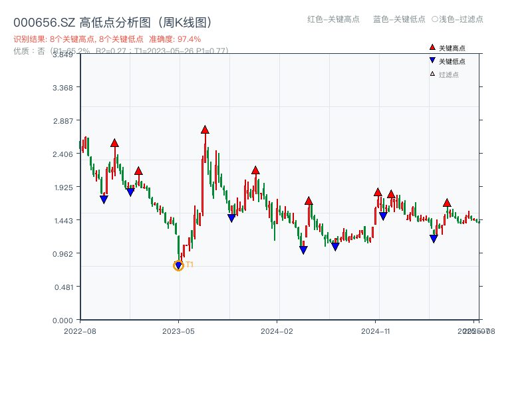Click hollow triangle icon in the 过滤点 legend
The width and height of the screenshot is (532, 399).
tap(432, 74)
